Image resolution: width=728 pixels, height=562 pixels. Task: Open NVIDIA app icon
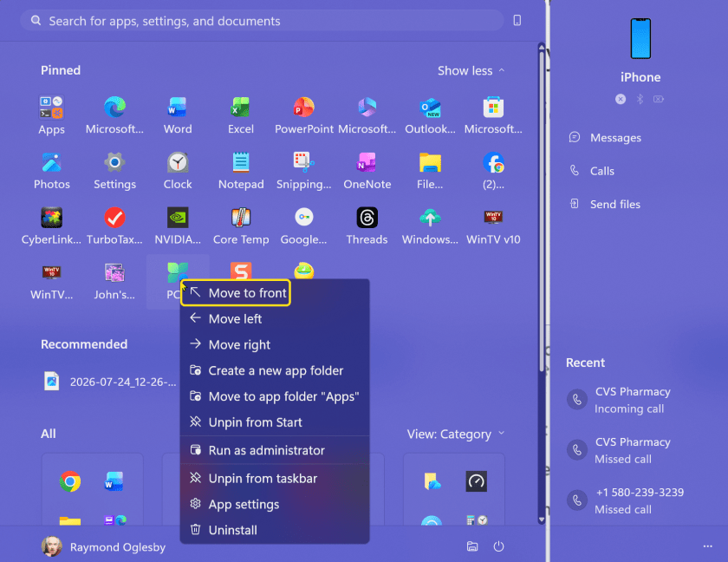tap(178, 225)
